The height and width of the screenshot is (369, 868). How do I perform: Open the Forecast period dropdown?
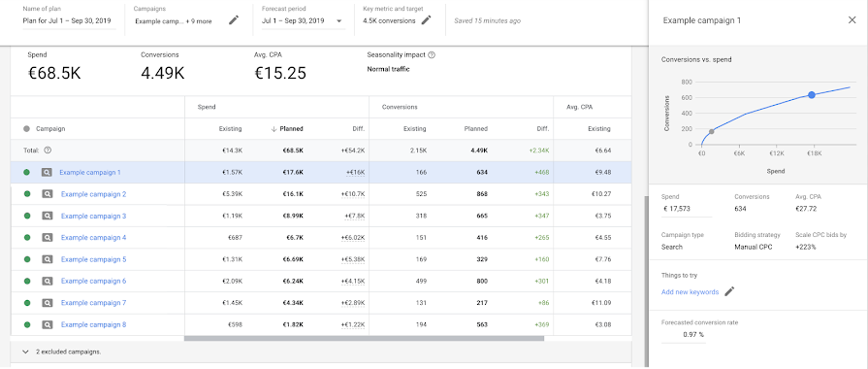coord(303,21)
